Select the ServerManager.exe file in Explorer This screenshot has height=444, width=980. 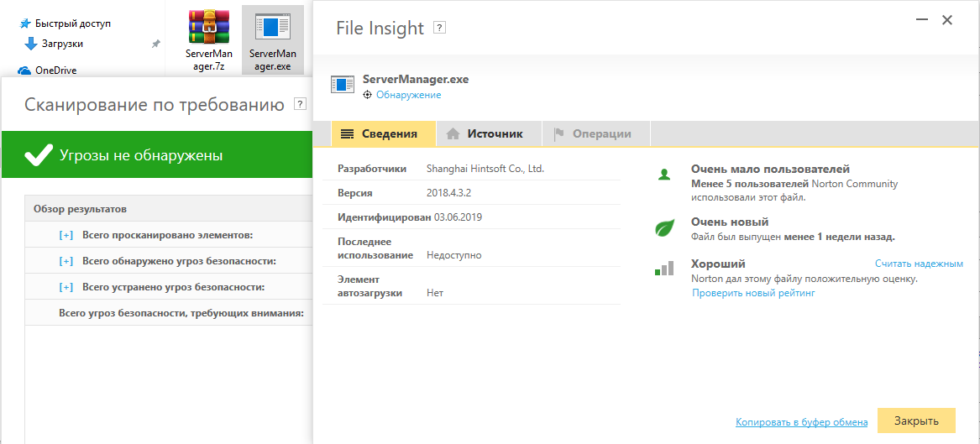(x=272, y=40)
